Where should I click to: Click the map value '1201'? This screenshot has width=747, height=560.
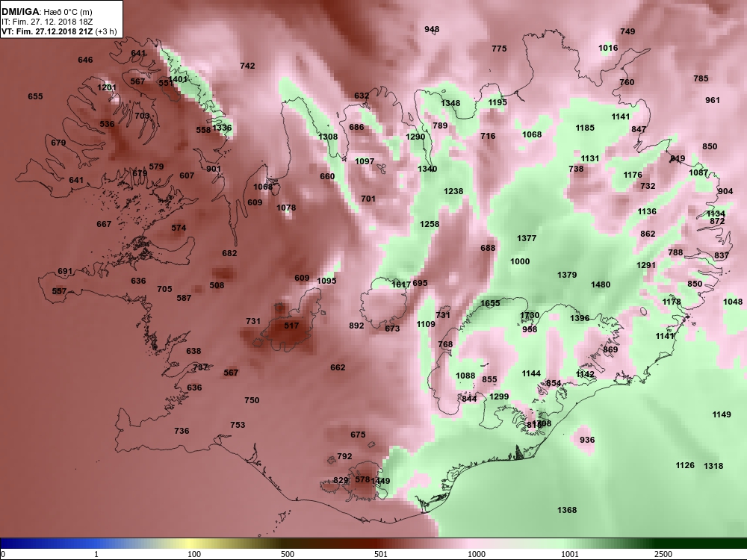pyautogui.click(x=107, y=87)
